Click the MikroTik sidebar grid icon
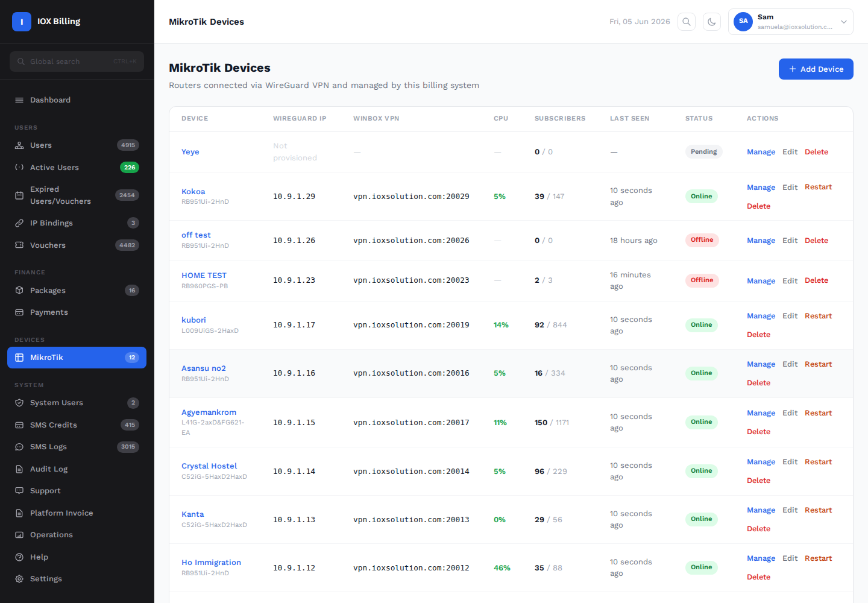868x603 pixels. point(19,358)
